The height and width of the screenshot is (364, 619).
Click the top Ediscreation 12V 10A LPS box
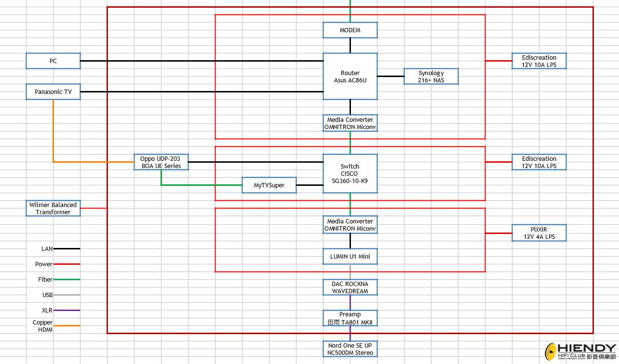click(539, 61)
